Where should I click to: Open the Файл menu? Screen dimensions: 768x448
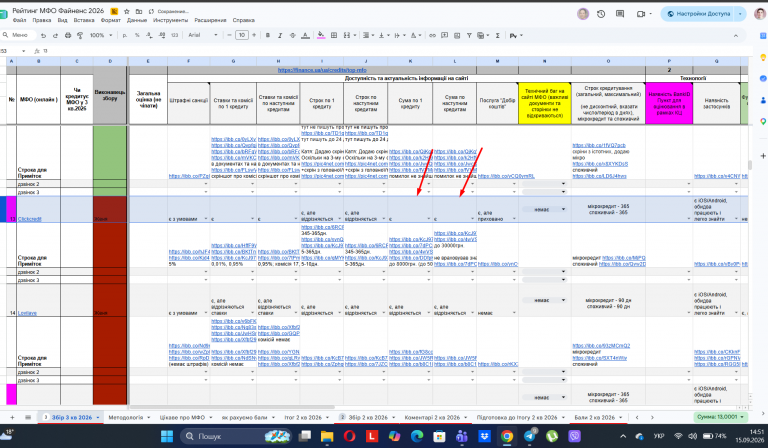point(20,21)
